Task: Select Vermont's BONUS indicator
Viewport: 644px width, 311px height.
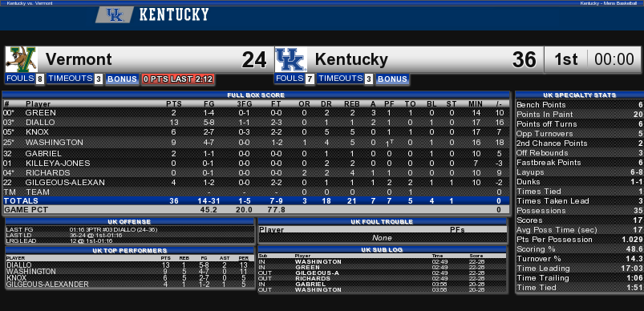Action: click(122, 79)
